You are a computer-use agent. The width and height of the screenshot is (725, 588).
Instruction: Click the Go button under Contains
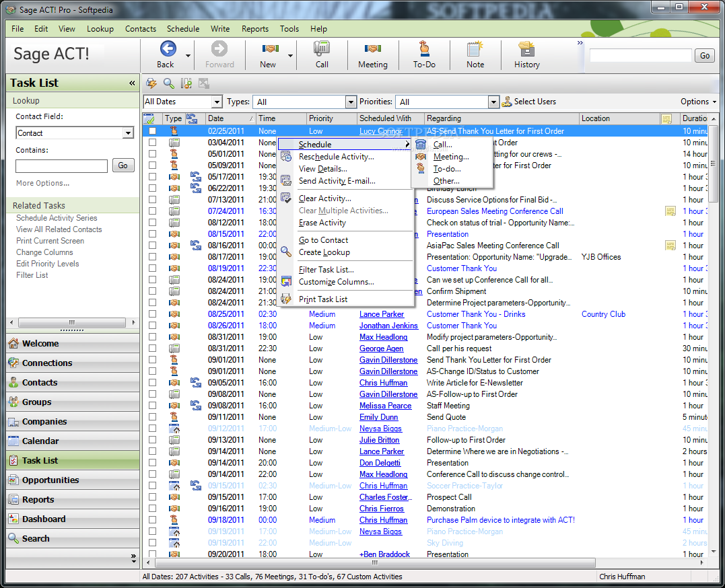123,166
